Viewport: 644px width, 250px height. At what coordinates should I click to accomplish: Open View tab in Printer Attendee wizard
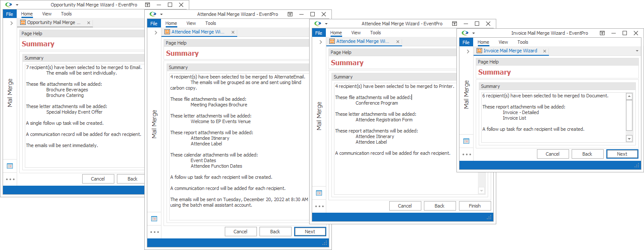(356, 33)
